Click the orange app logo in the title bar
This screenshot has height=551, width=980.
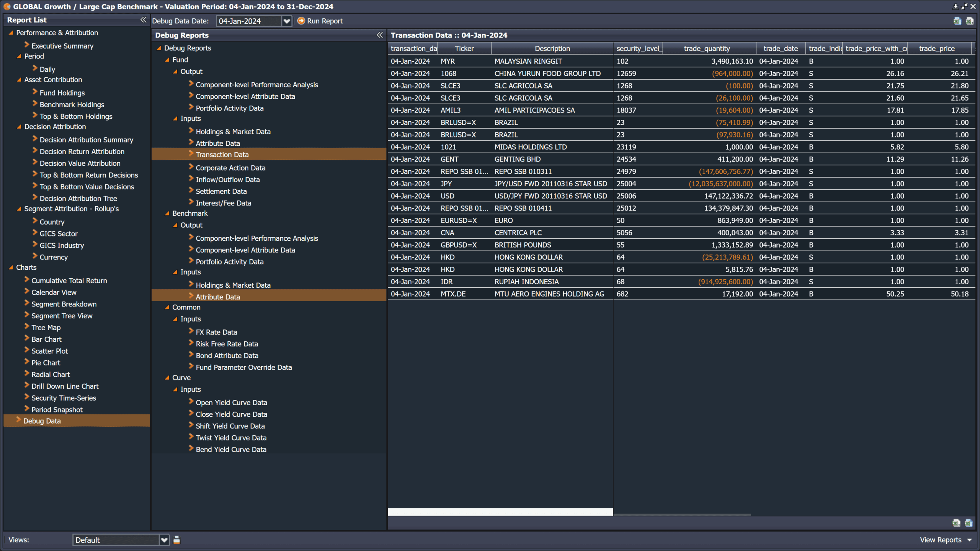point(7,7)
